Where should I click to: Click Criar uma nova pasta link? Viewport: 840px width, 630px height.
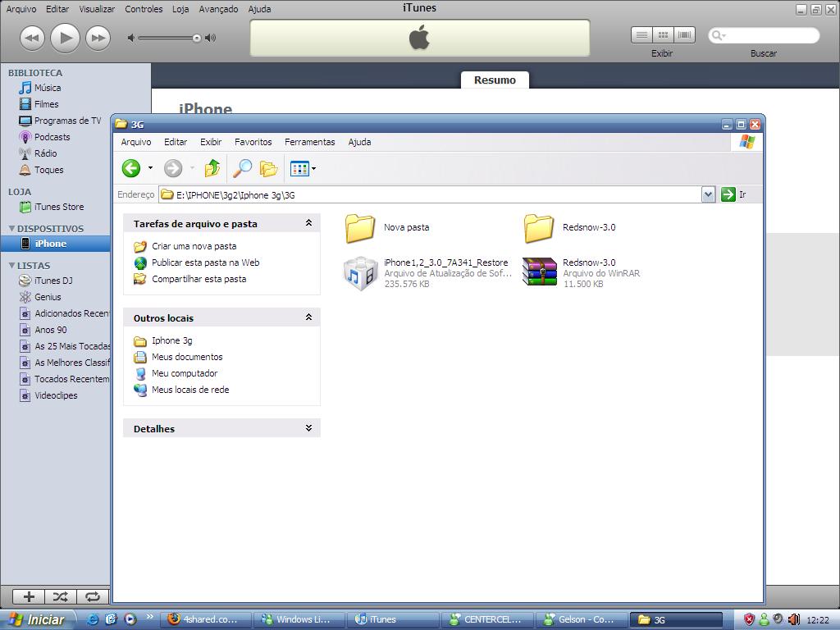[x=194, y=246]
